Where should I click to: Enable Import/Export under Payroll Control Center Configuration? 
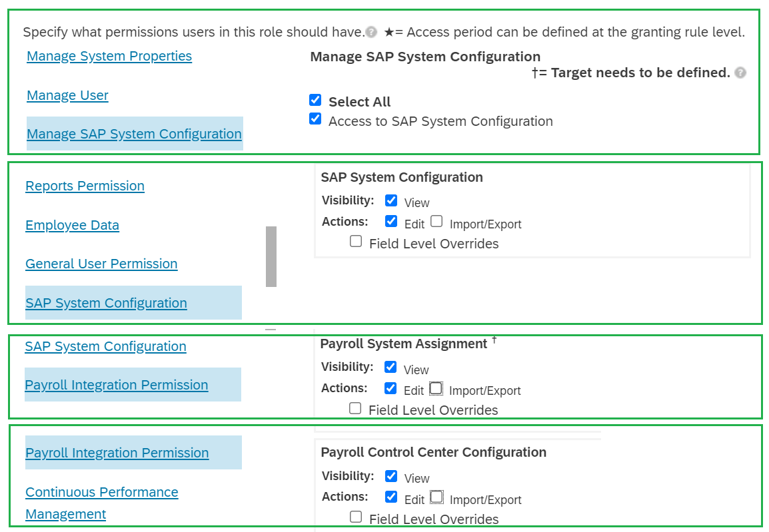pyautogui.click(x=436, y=497)
